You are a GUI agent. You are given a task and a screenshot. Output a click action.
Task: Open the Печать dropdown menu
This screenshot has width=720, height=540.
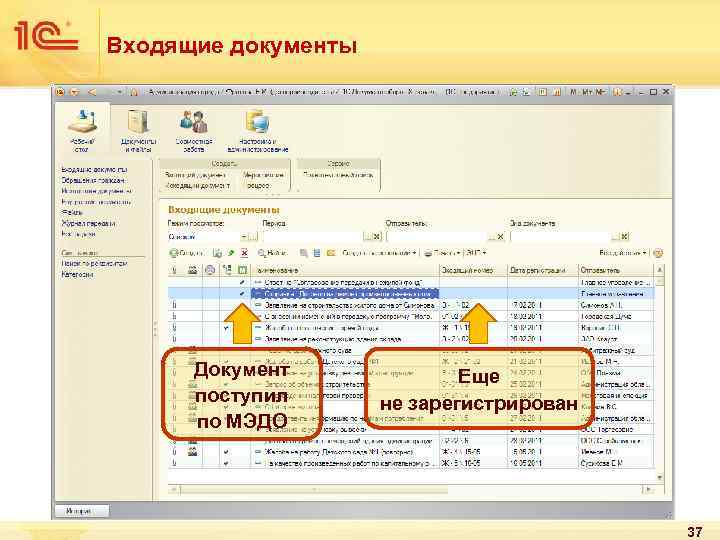click(x=441, y=253)
